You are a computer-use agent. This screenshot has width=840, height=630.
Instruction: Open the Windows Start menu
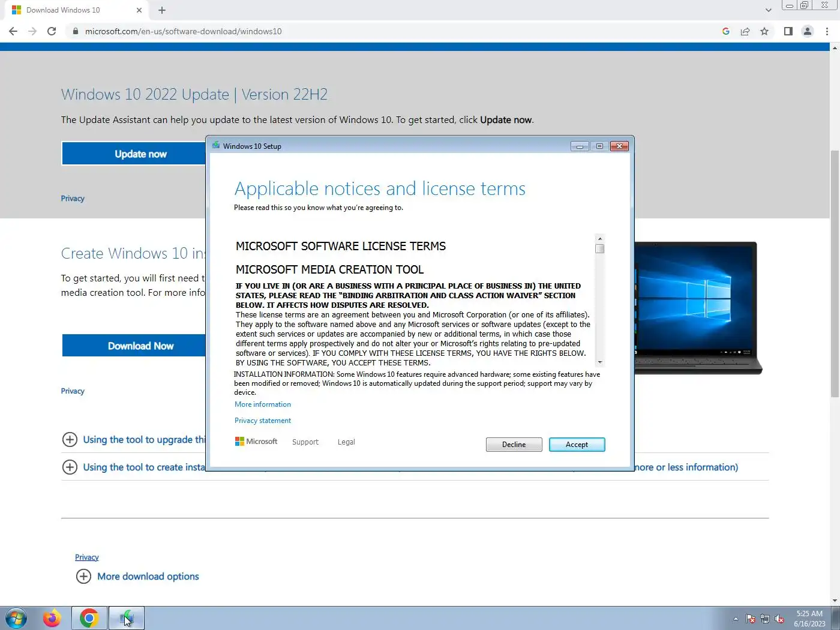pyautogui.click(x=16, y=618)
